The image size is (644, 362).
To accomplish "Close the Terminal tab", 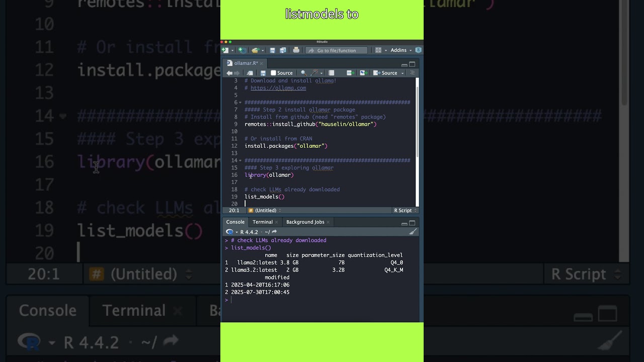I will (x=276, y=222).
